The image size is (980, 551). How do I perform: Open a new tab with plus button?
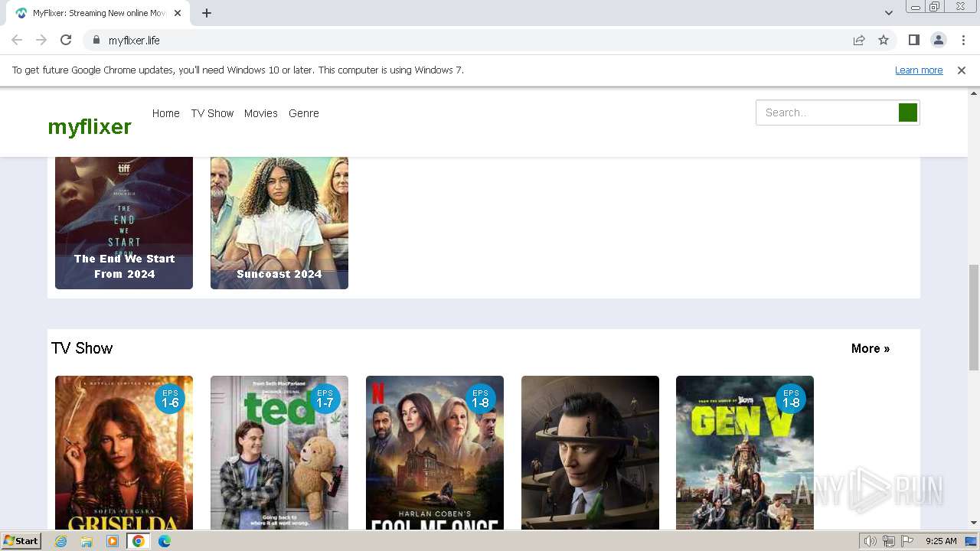[x=207, y=13]
